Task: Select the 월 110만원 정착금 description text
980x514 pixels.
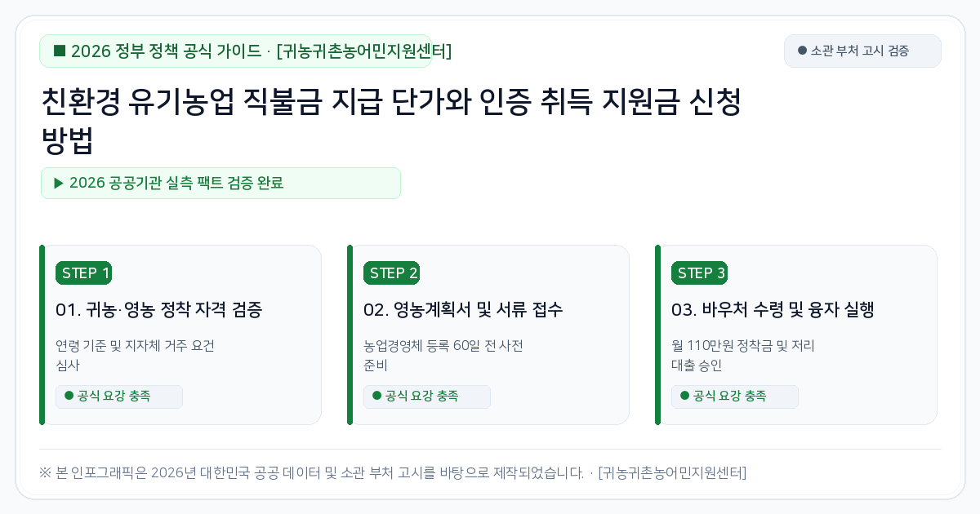Action: [x=743, y=355]
